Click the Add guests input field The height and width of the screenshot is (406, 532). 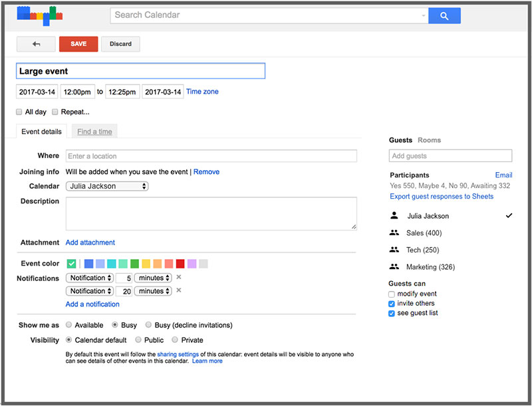pyautogui.click(x=450, y=155)
